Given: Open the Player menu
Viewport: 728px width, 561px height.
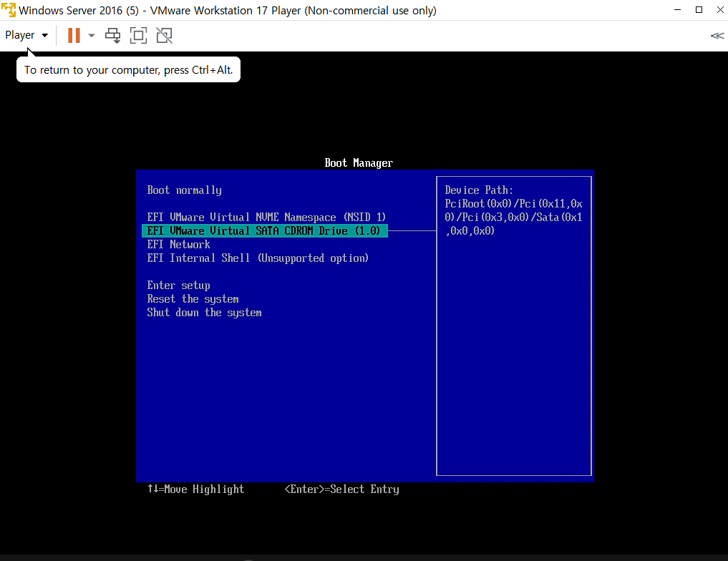Looking at the screenshot, I should point(26,35).
